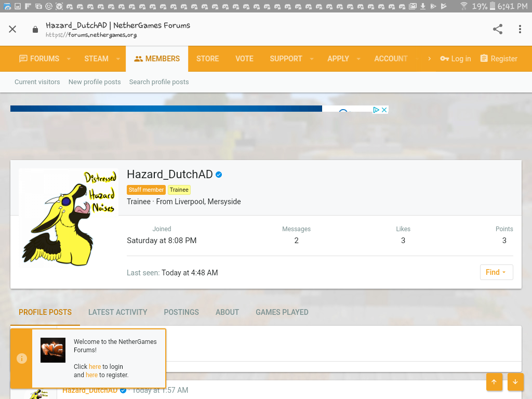Click the Staff member badge

pos(146,190)
